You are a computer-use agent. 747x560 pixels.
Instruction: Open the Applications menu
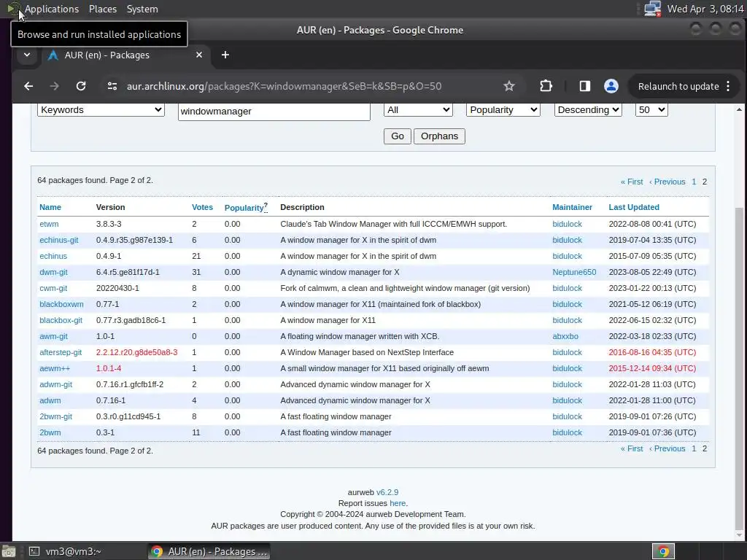point(52,9)
